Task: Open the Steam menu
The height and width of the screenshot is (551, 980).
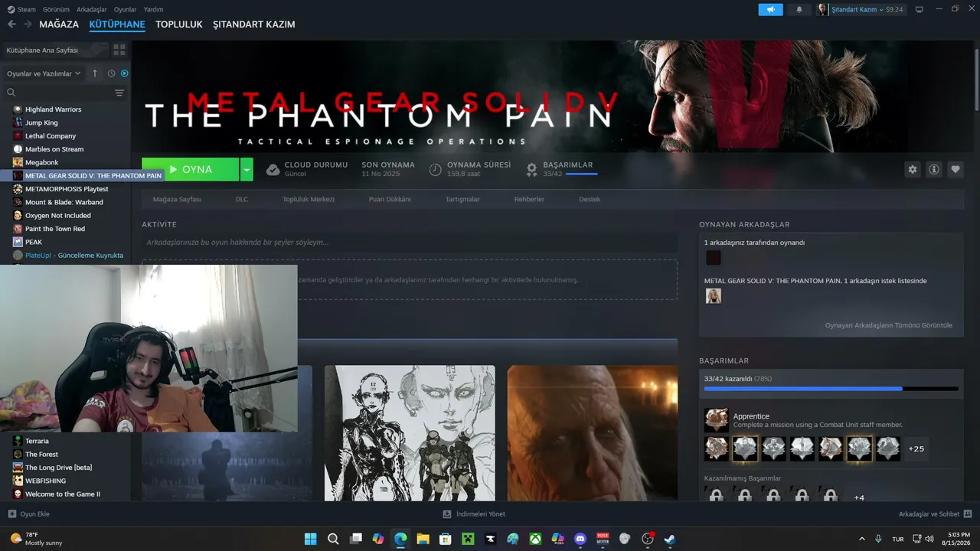Action: pos(21,9)
